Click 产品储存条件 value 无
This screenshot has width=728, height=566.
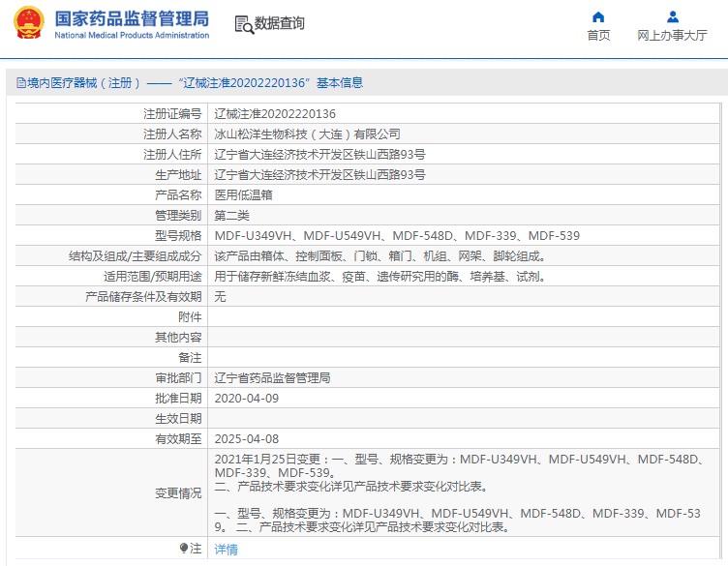220,296
